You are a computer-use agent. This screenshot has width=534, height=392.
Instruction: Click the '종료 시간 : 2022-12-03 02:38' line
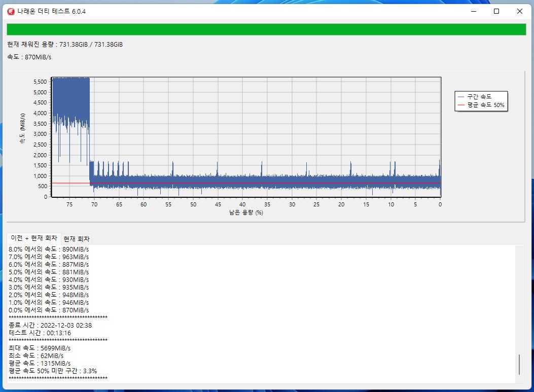(x=50, y=325)
